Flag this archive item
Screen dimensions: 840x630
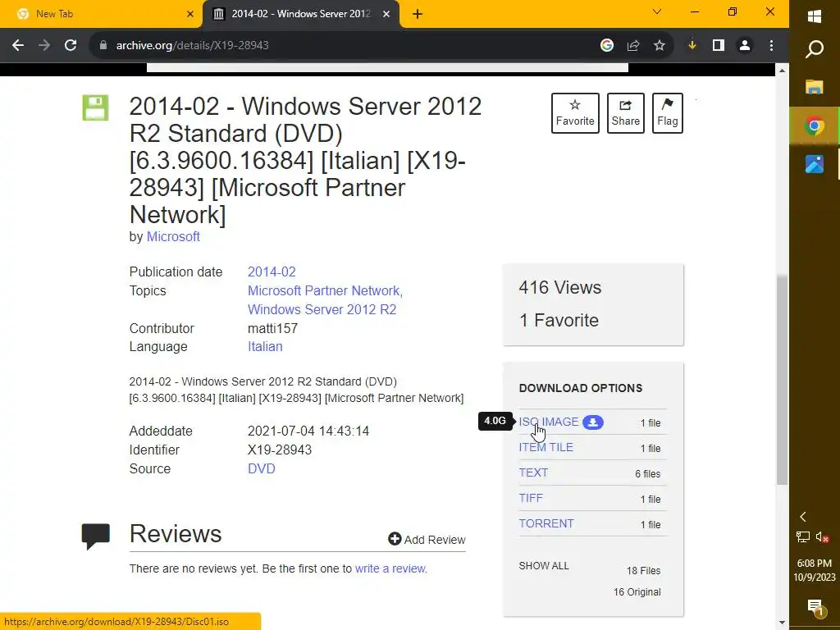(668, 113)
